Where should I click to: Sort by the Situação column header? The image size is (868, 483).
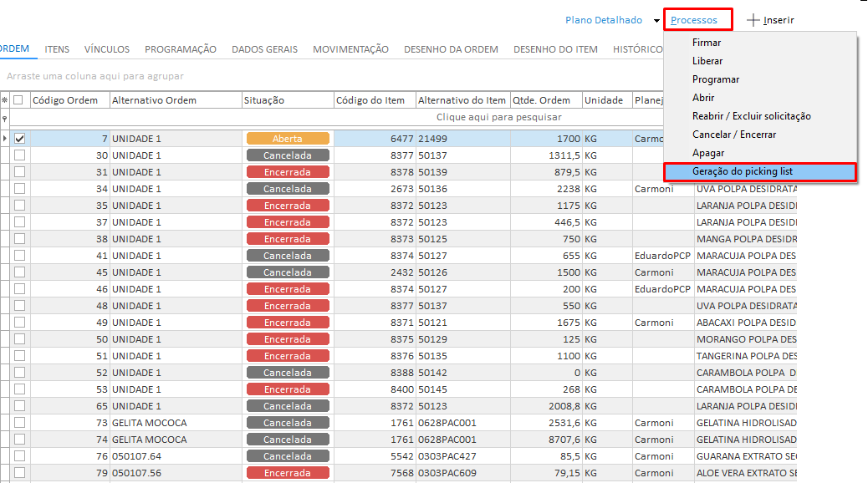288,100
